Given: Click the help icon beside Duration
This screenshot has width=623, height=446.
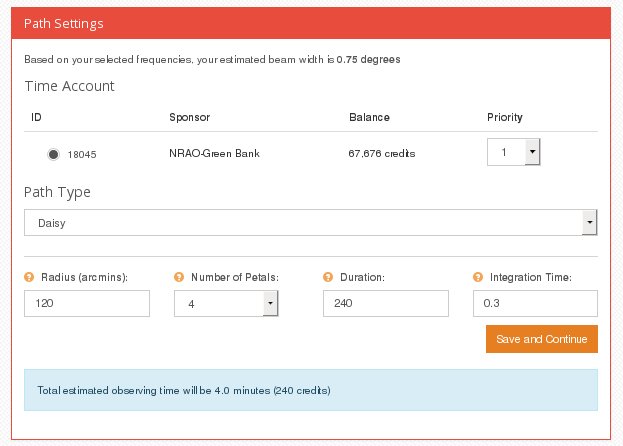Looking at the screenshot, I should (328, 277).
